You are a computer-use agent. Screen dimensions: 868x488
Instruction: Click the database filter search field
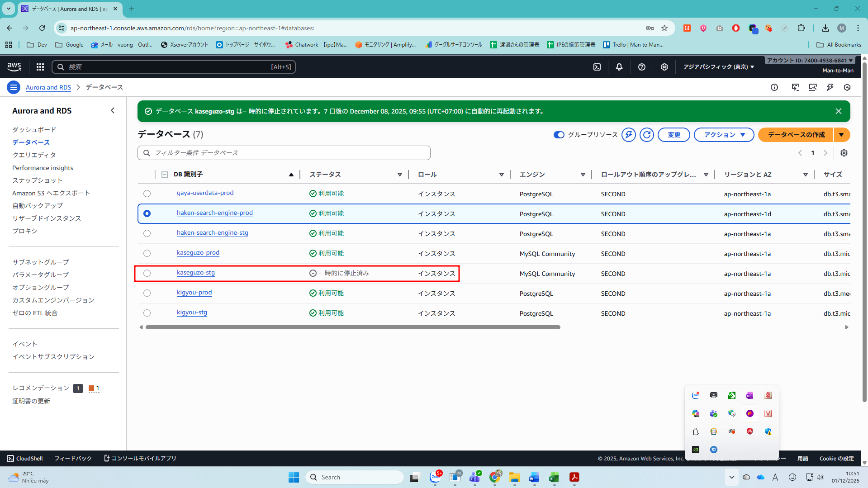(x=284, y=153)
